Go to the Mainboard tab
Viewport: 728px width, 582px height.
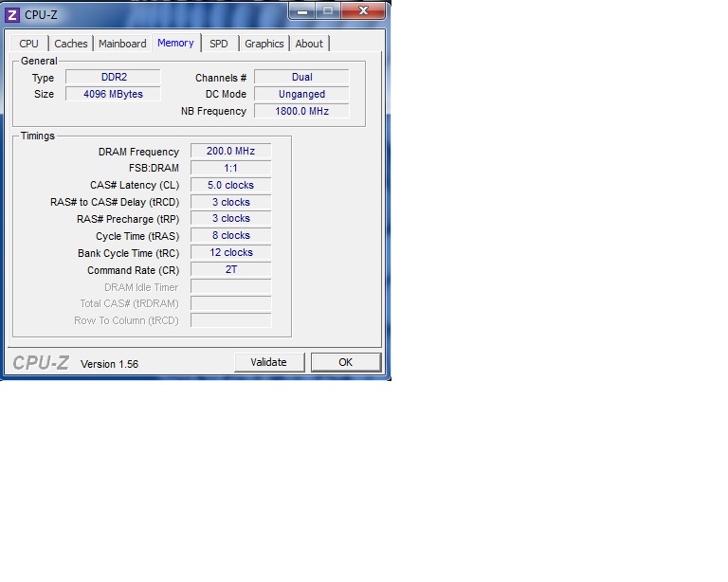pos(122,44)
